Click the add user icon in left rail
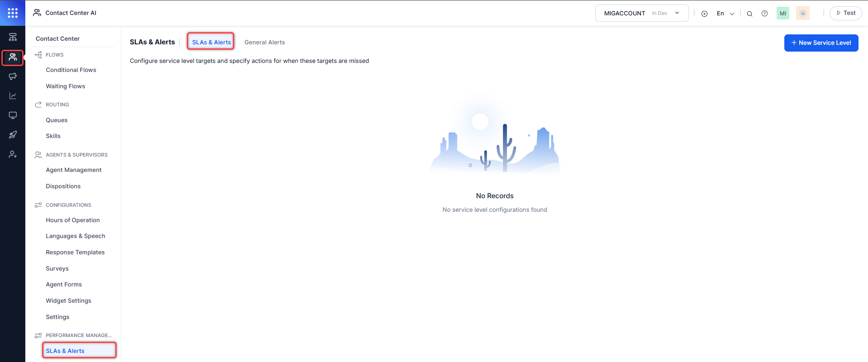Screen dimensions: 868x362 tap(13, 154)
